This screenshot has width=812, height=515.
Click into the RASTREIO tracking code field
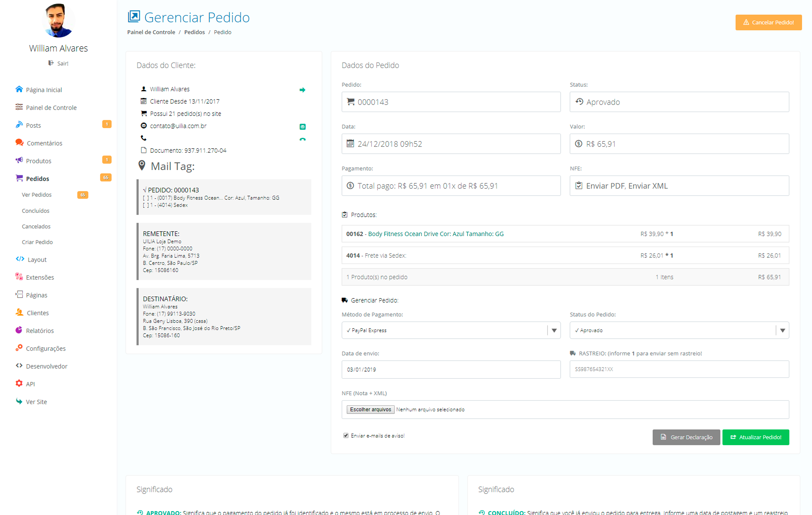coord(679,369)
